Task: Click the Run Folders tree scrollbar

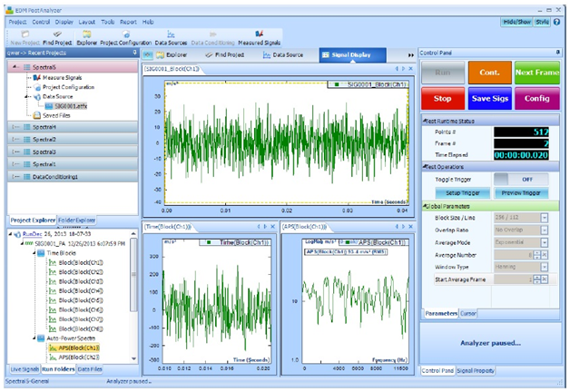Action: pyautogui.click(x=133, y=275)
